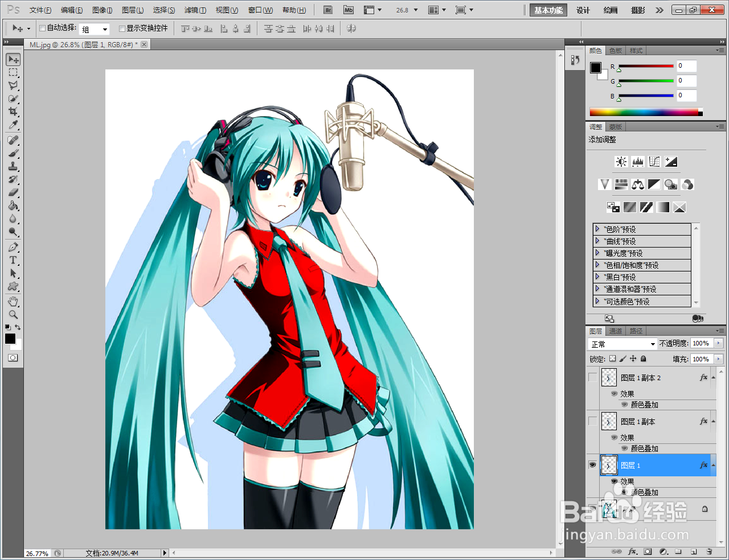Select the Hand tool
This screenshot has height=560, width=729.
[x=13, y=302]
